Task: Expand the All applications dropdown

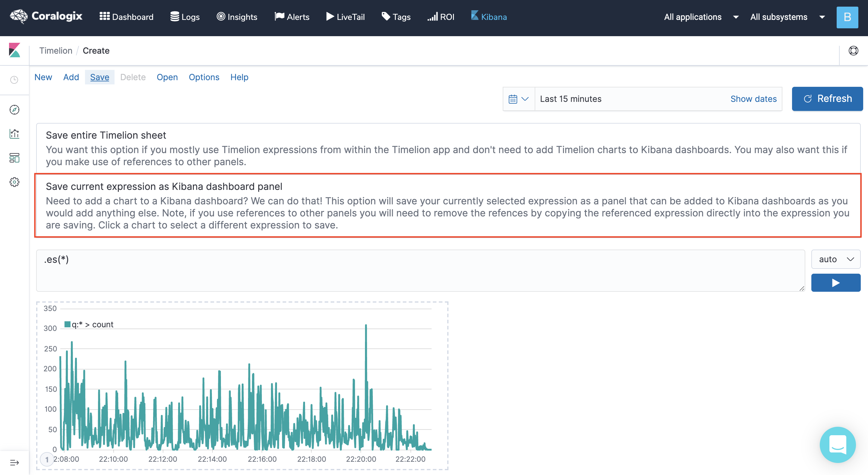Action: point(701,17)
